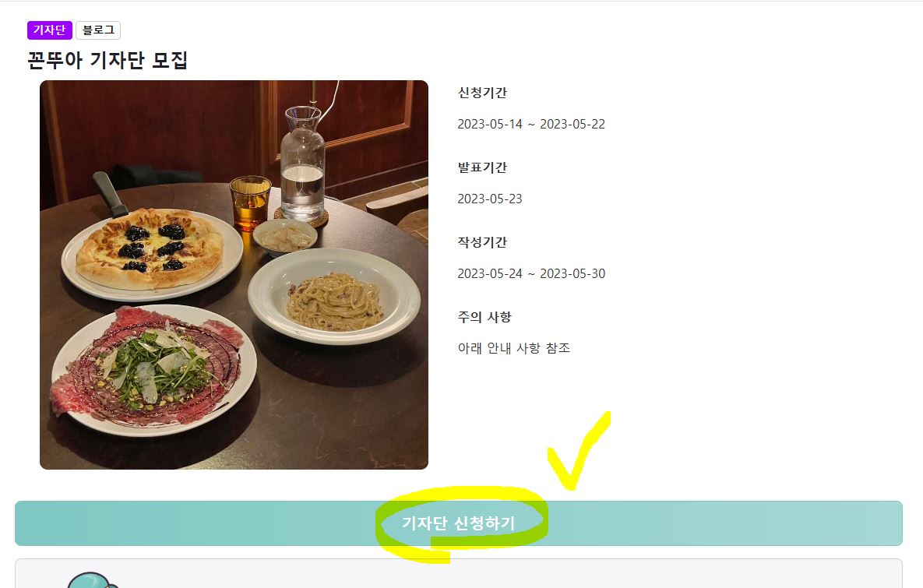The height and width of the screenshot is (588, 923).
Task: Click the gray info panel below apply button
Action: pyautogui.click(x=459, y=573)
